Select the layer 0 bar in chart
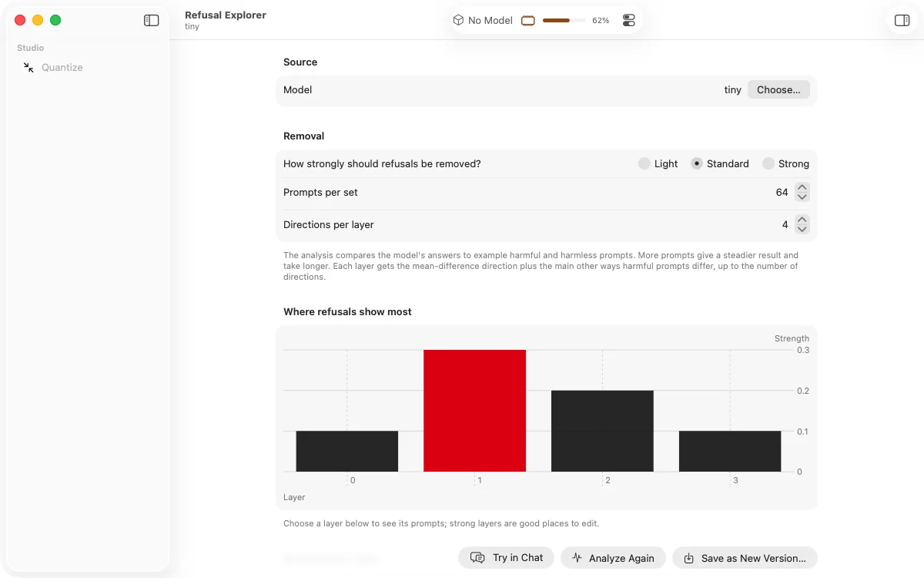 pyautogui.click(x=347, y=451)
